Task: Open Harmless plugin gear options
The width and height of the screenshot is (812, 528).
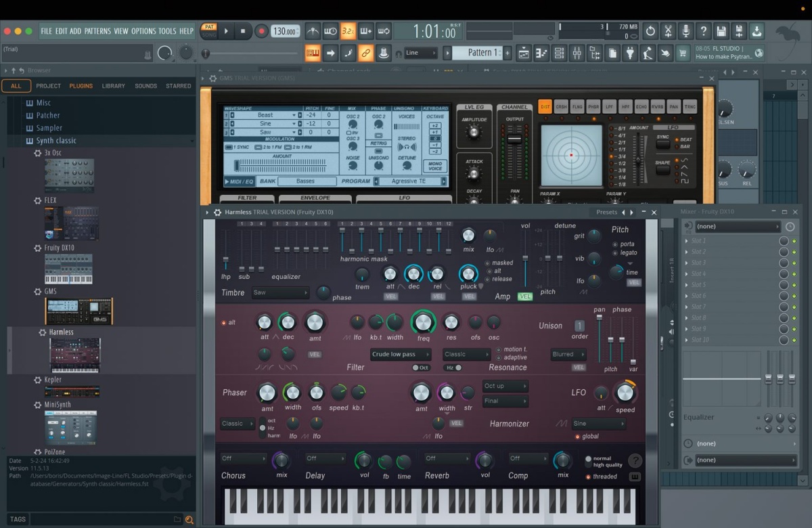Action: pos(217,213)
